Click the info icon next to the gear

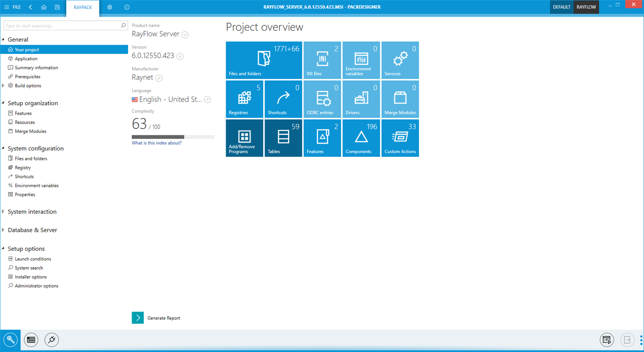tap(126, 7)
